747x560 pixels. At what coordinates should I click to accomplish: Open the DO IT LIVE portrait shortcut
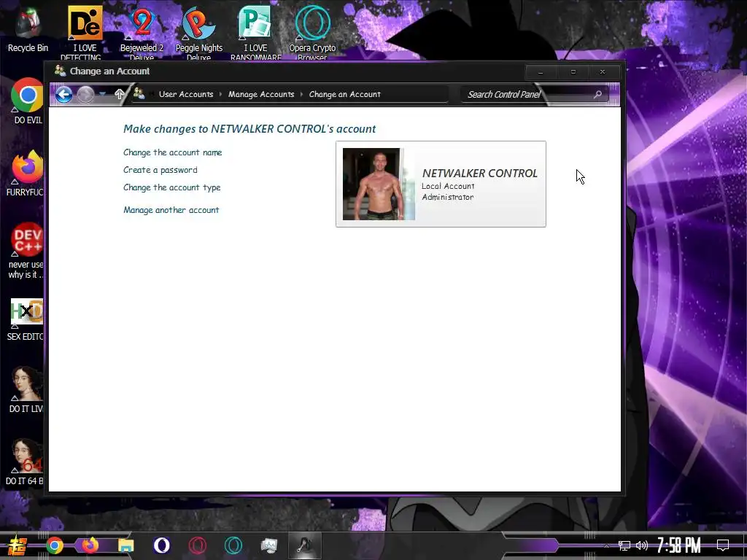pyautogui.click(x=27, y=389)
